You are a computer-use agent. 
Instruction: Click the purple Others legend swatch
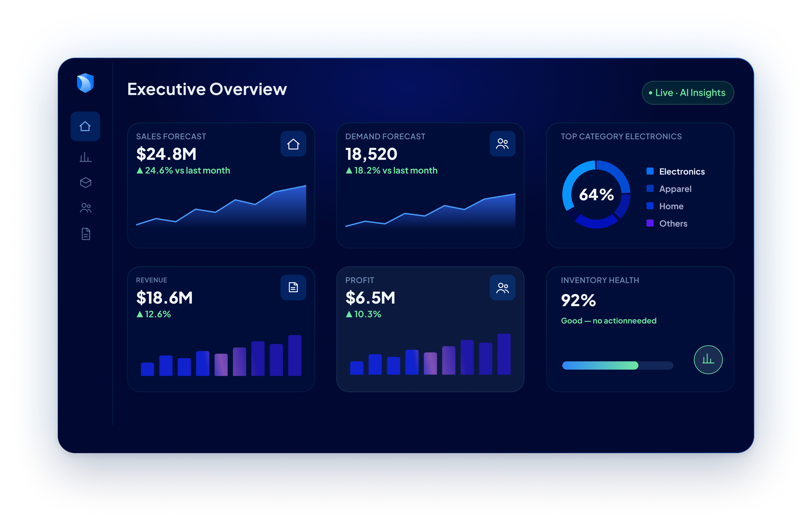tap(650, 223)
